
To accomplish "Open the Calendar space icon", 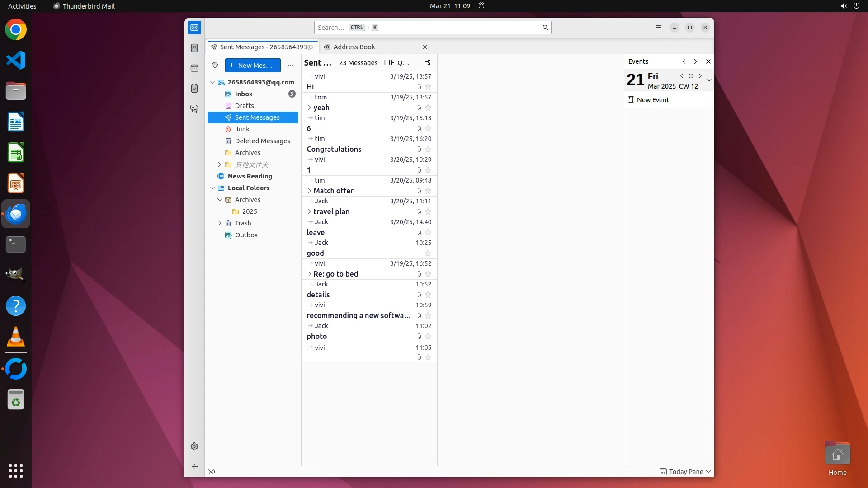I will point(194,68).
